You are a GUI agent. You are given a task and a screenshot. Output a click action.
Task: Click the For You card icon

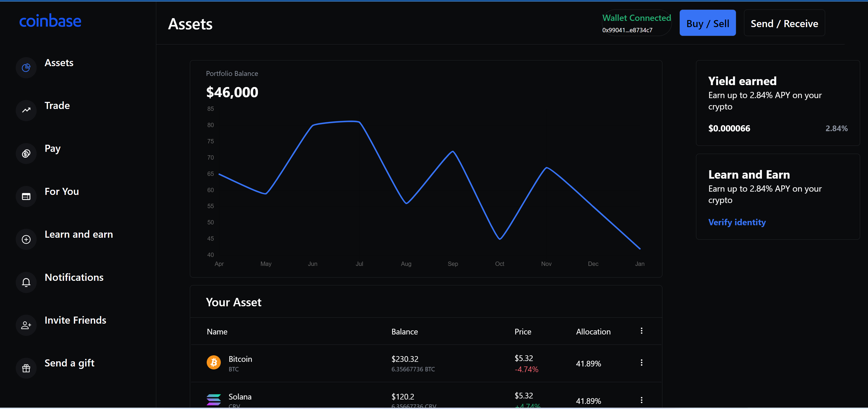click(26, 196)
